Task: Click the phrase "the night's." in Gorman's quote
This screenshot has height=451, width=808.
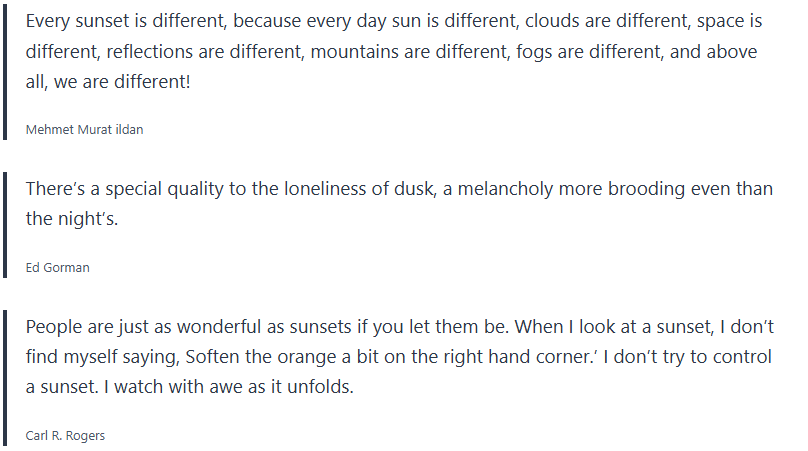Action: (x=72, y=219)
